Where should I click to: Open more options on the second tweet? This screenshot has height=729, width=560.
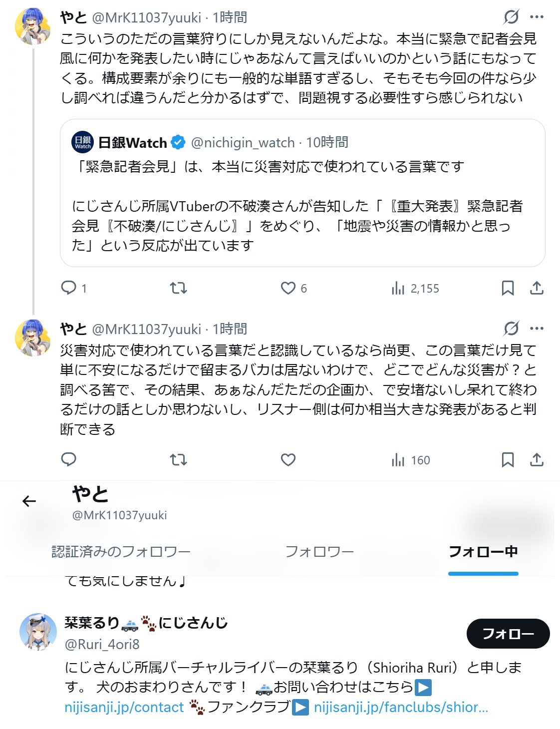tap(537, 329)
